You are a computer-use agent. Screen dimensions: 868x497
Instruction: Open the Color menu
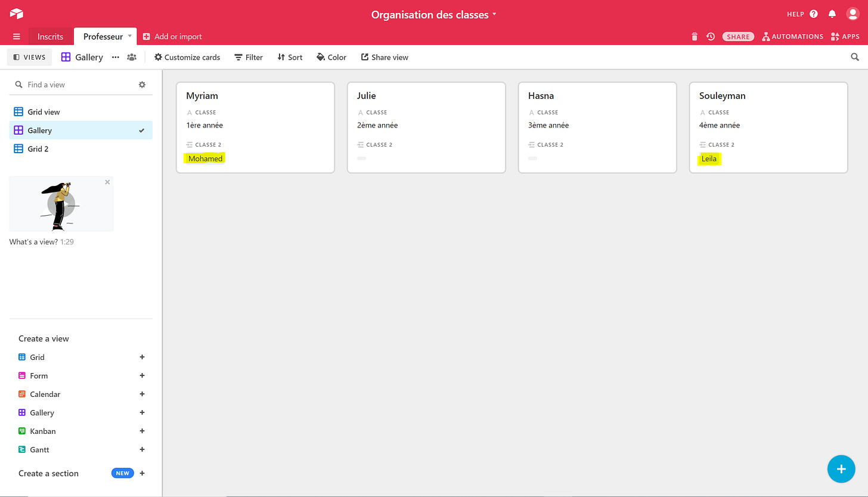pyautogui.click(x=331, y=57)
